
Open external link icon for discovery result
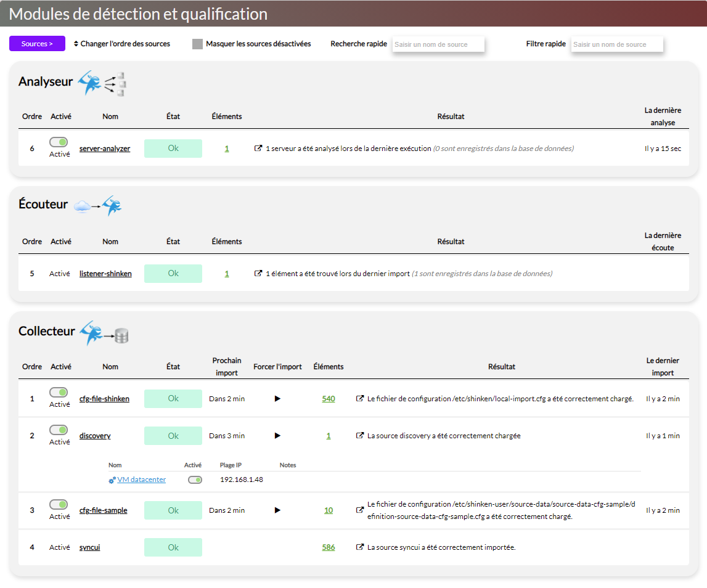tap(360, 436)
